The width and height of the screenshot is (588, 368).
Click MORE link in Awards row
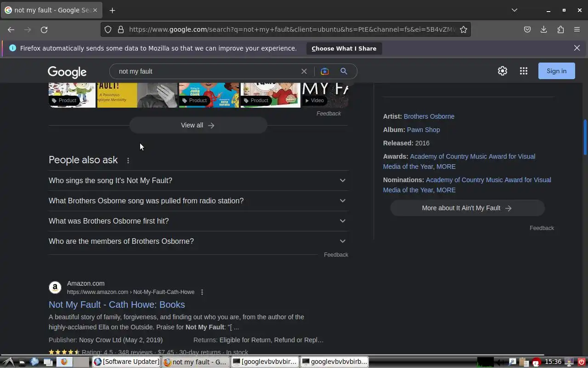click(x=446, y=167)
